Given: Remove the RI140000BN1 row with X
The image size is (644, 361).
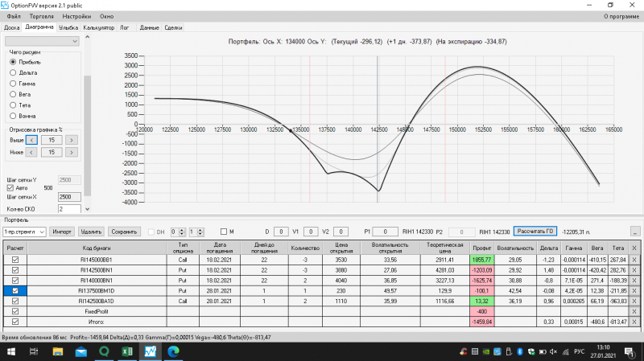Looking at the screenshot, I should 634,280.
